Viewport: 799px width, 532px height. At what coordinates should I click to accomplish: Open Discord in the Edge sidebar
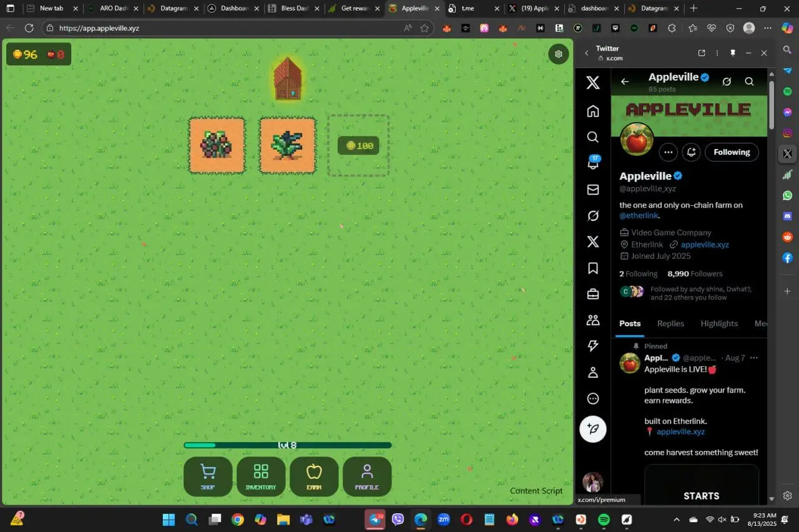tap(788, 216)
